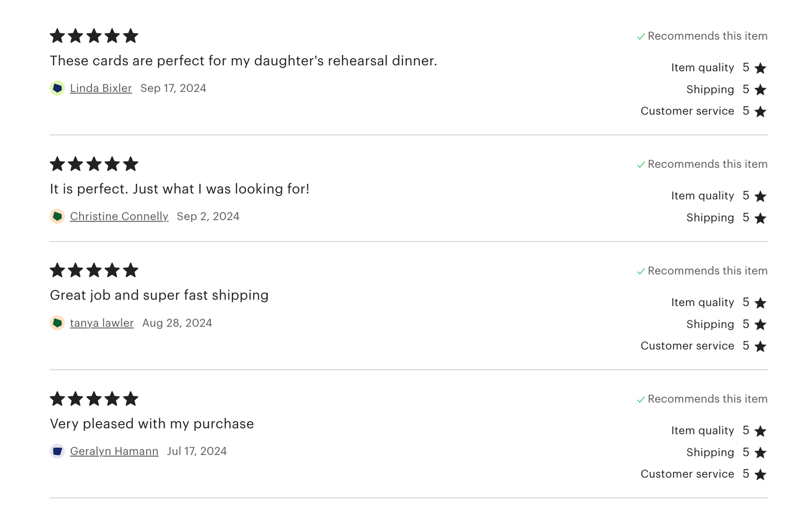Image resolution: width=800 pixels, height=532 pixels.
Task: Click the Customer service star in tanya lawler's review
Action: click(761, 347)
